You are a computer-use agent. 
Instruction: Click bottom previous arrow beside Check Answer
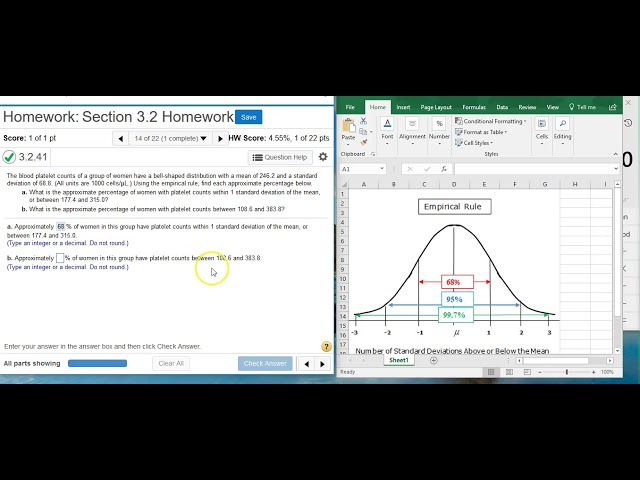[x=307, y=364]
